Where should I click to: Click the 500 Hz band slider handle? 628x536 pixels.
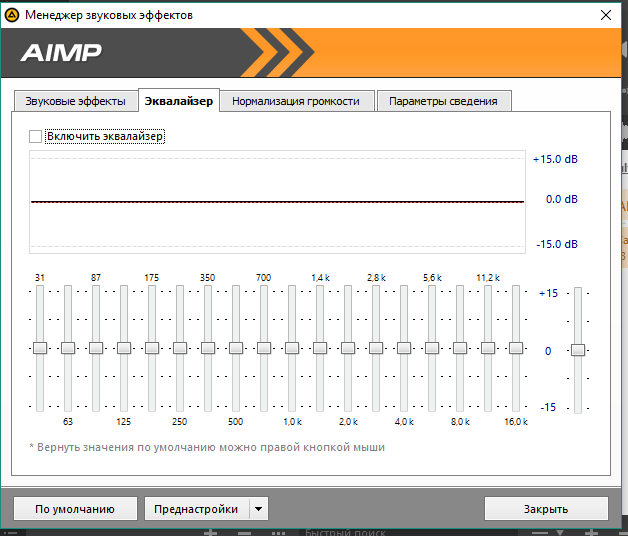point(236,348)
